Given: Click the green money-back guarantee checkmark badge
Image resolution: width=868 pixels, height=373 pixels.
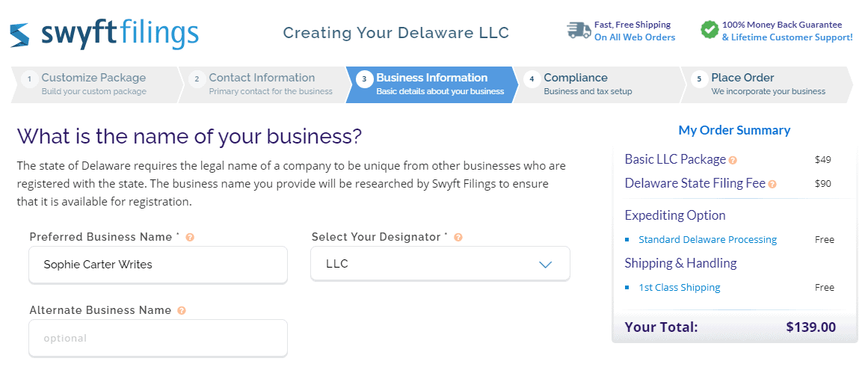Looking at the screenshot, I should coord(709,31).
